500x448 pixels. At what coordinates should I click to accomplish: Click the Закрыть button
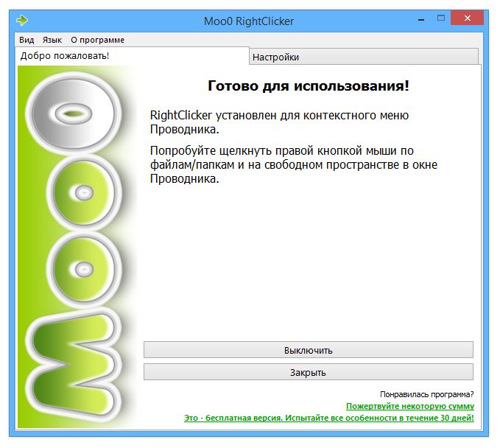point(309,372)
